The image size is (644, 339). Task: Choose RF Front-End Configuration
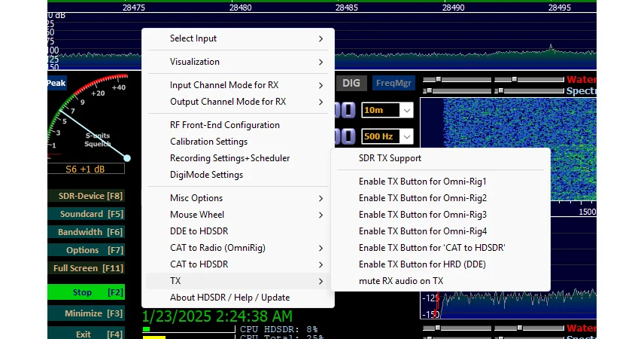pos(238,125)
